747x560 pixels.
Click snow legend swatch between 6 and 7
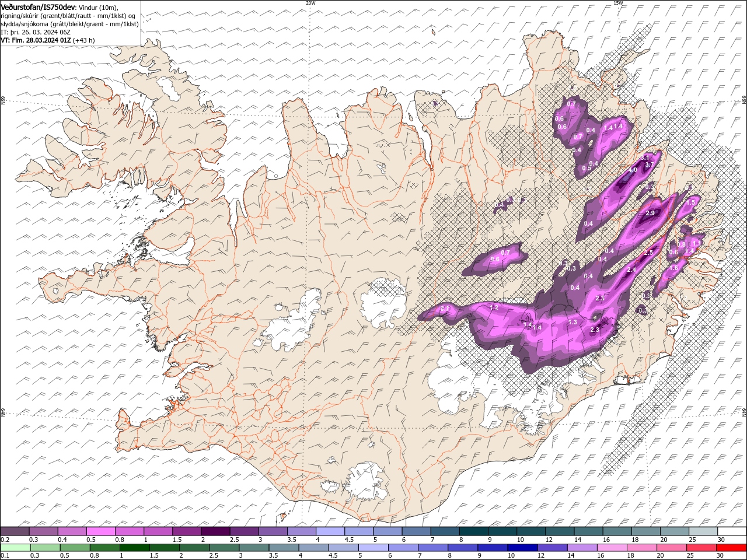coord(416,531)
